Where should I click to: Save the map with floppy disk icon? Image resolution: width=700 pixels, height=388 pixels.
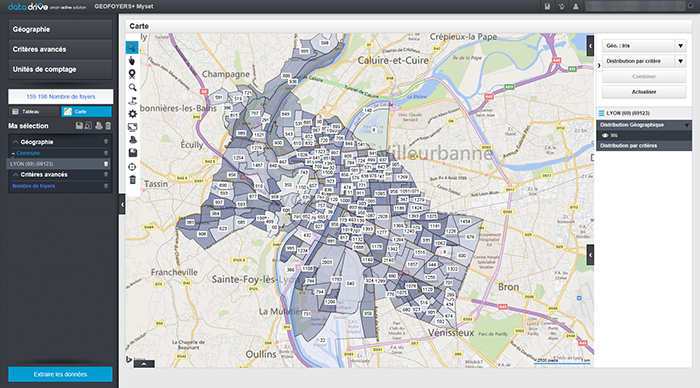132,153
